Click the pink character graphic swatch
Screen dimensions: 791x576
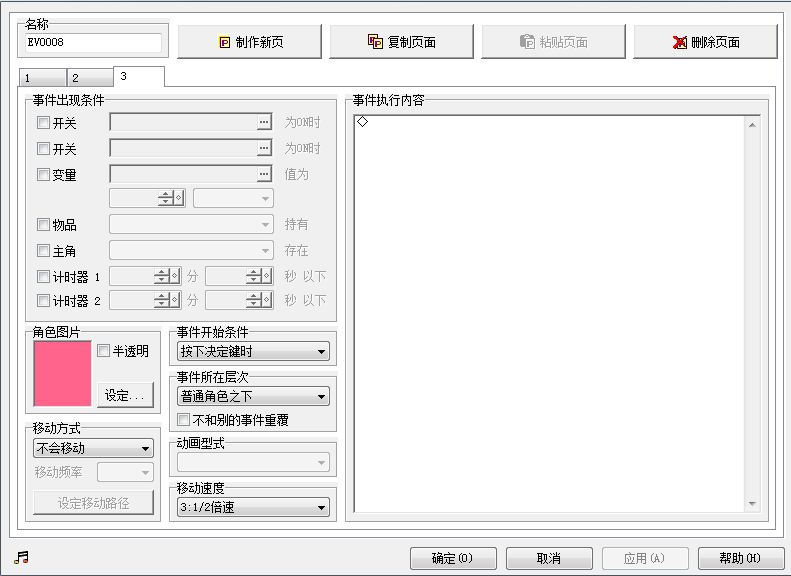pos(63,374)
